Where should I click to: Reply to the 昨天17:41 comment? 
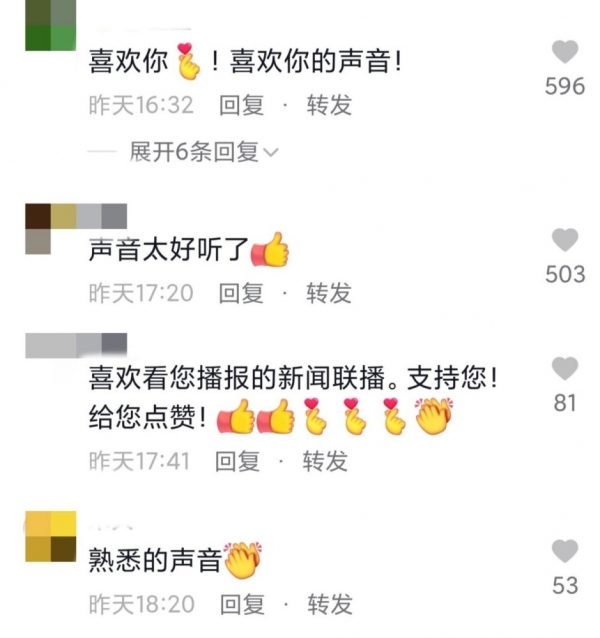[x=238, y=461]
